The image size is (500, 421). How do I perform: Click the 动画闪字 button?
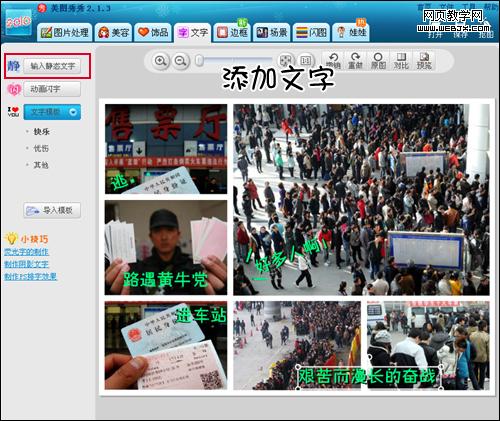pos(52,89)
